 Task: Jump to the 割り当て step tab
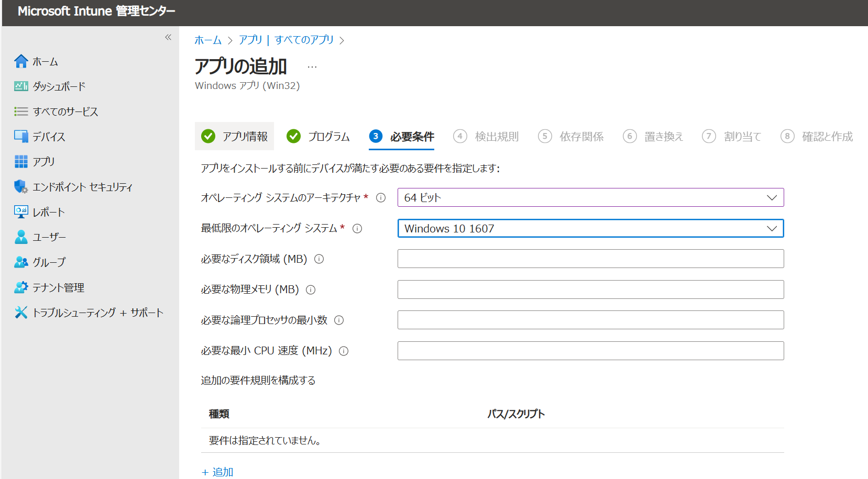(732, 137)
